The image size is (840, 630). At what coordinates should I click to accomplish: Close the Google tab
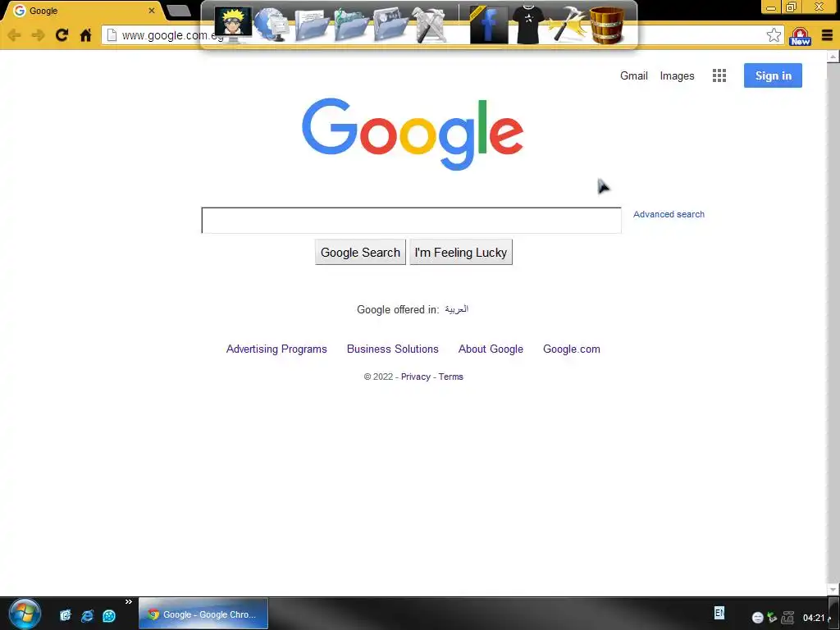pos(152,10)
